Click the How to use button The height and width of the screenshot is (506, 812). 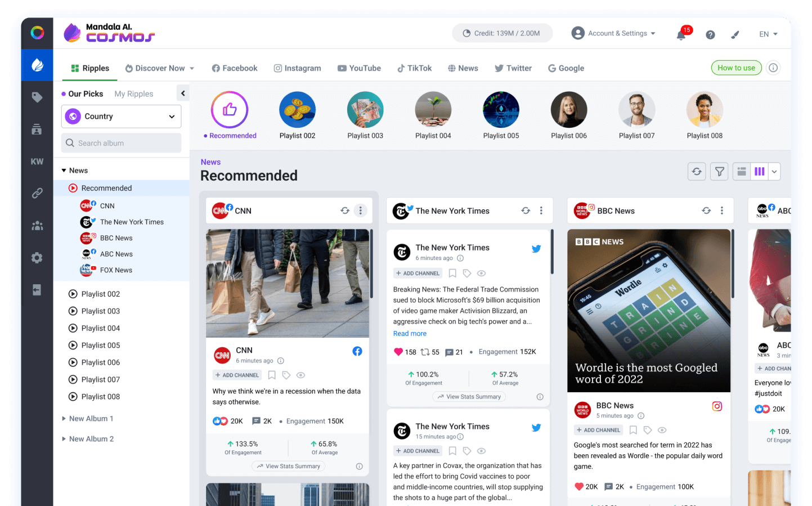736,68
